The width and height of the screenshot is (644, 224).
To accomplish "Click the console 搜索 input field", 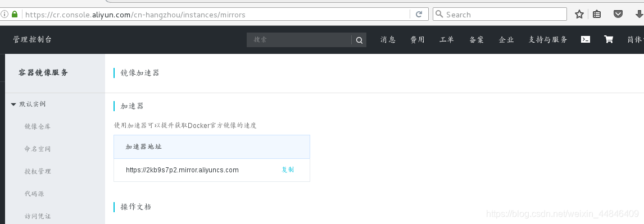I will tap(298, 40).
